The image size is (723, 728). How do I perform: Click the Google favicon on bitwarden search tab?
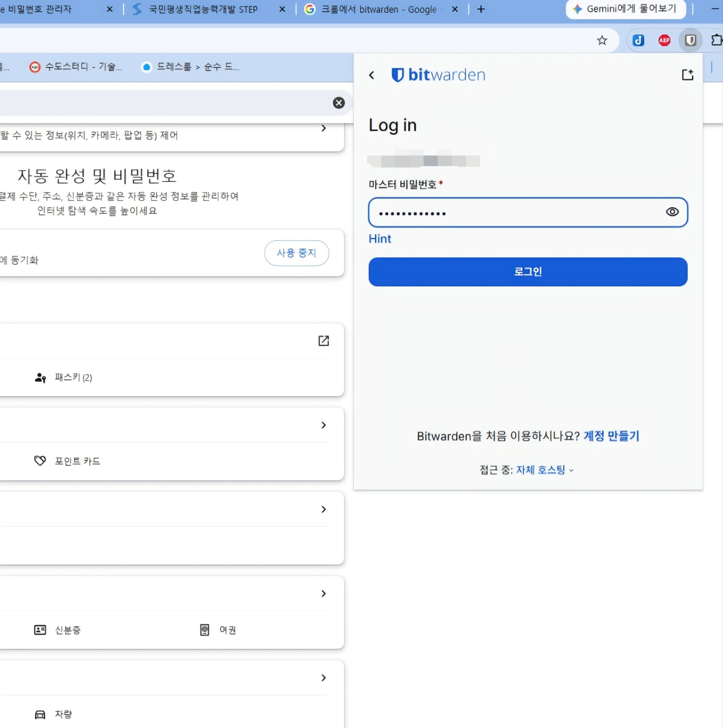309,9
